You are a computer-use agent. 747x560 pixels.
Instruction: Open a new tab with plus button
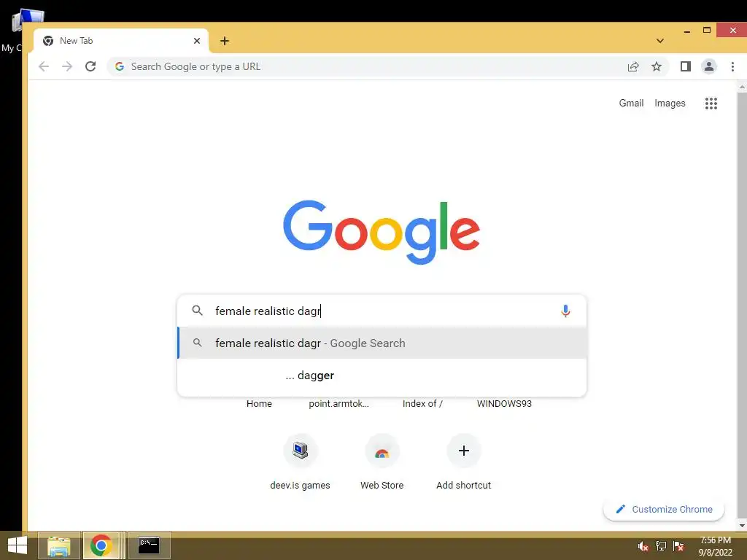(225, 41)
